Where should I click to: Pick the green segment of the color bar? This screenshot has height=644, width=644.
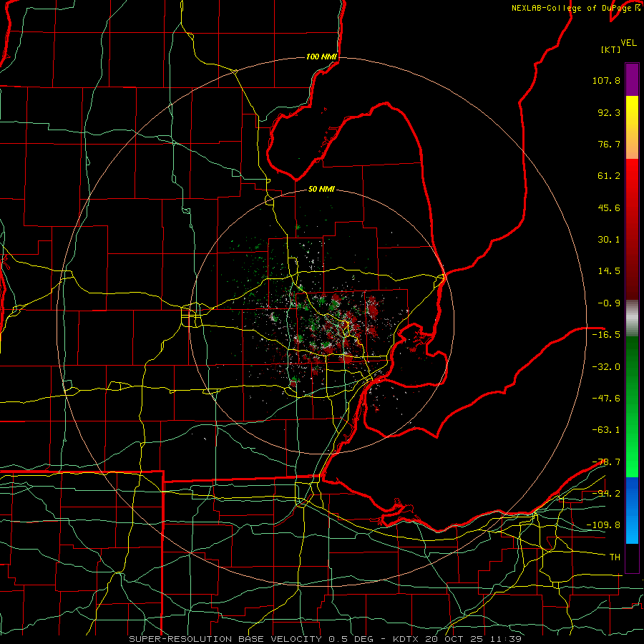coord(632,406)
